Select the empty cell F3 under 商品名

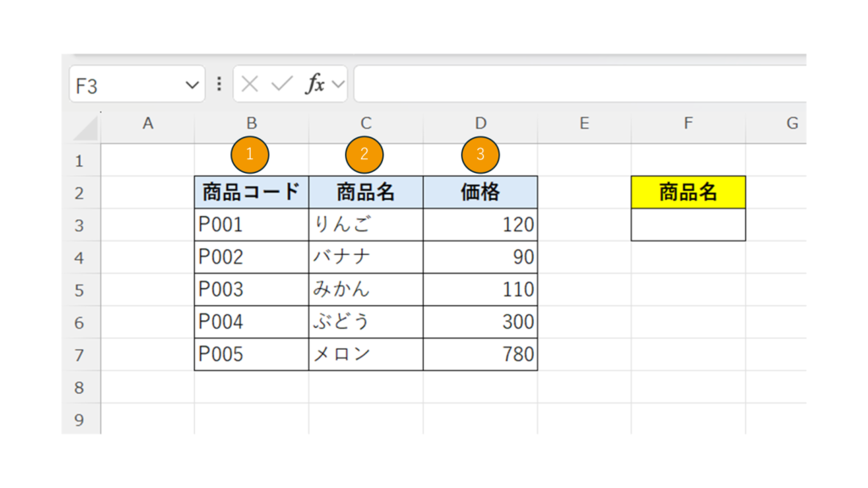coord(687,225)
